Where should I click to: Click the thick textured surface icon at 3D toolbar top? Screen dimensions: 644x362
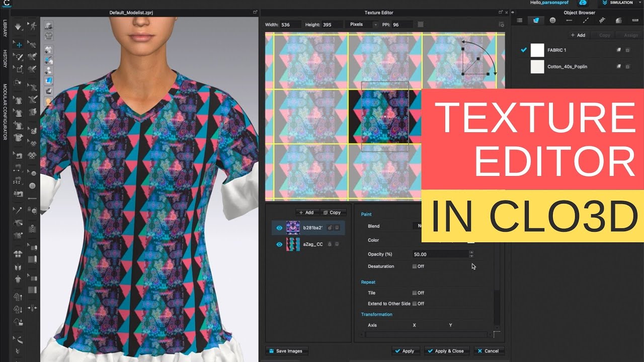(49, 26)
